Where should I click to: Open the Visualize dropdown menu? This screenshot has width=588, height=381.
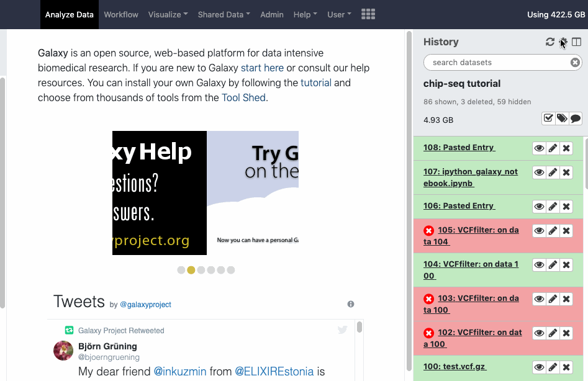pyautogui.click(x=168, y=14)
